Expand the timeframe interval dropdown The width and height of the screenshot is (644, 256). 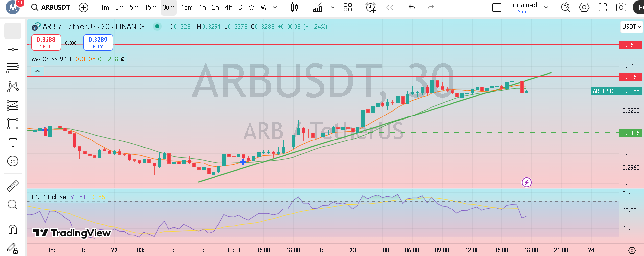coord(274,7)
